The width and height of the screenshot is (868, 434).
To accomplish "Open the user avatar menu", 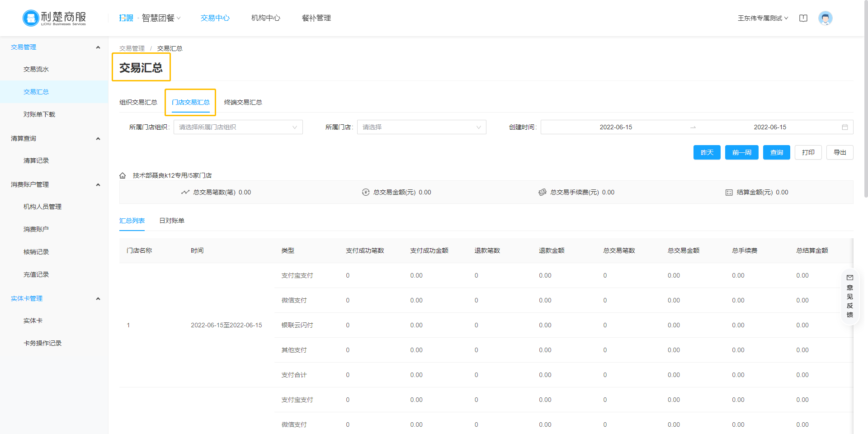I will coord(826,18).
